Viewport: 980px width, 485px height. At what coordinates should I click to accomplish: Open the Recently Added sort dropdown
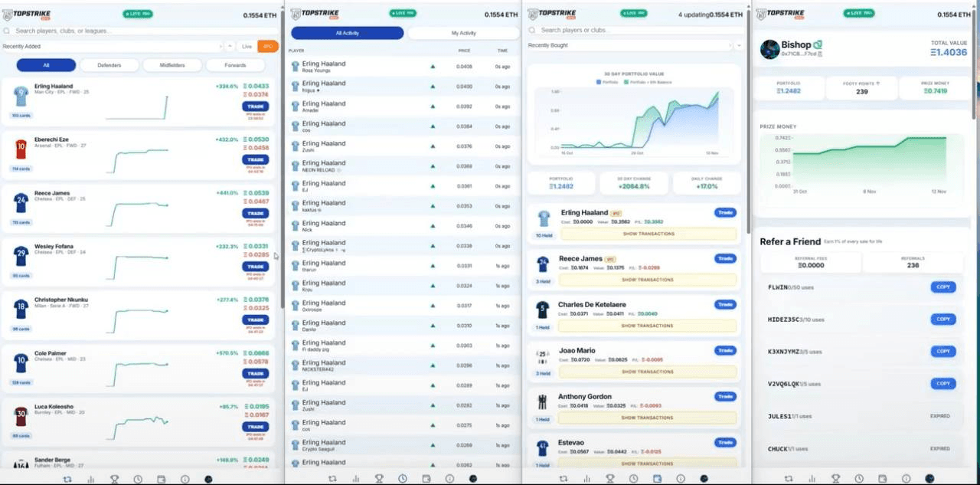pos(112,47)
